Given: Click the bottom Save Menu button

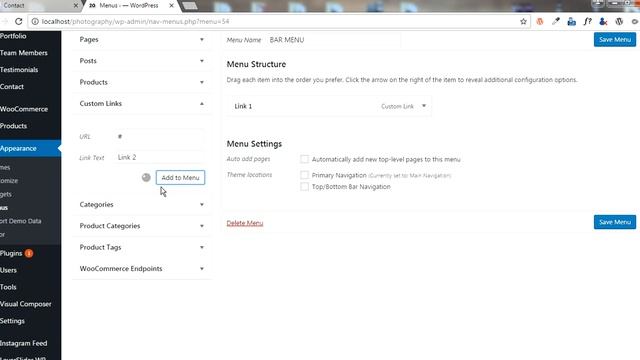Looking at the screenshot, I should pyautogui.click(x=615, y=222).
